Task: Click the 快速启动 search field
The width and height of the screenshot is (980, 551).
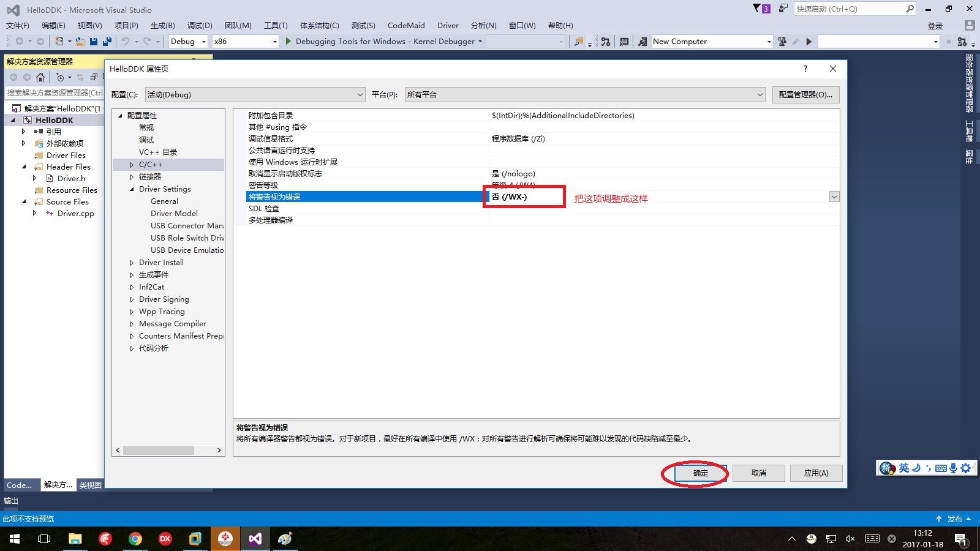Action: tap(850, 9)
